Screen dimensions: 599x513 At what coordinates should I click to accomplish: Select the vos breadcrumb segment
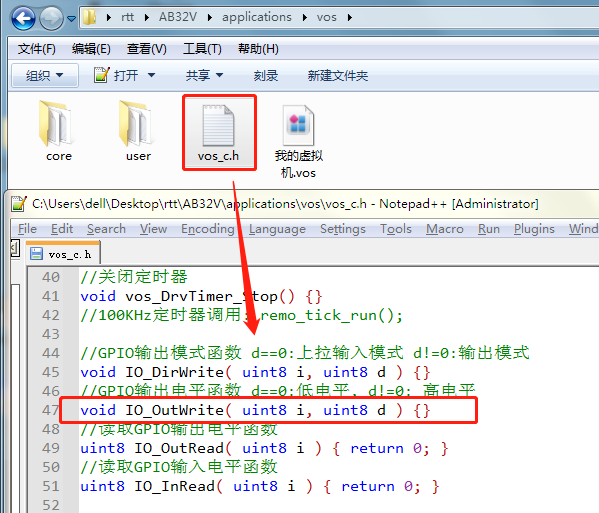(327, 17)
